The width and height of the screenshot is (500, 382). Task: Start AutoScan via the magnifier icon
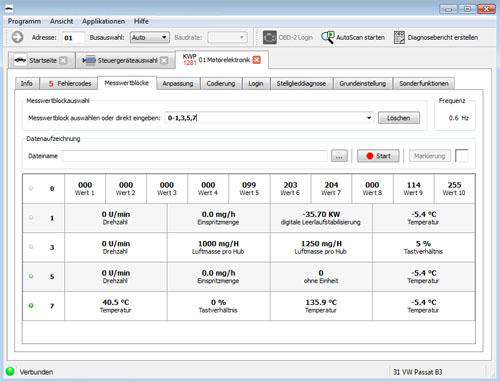[327, 37]
